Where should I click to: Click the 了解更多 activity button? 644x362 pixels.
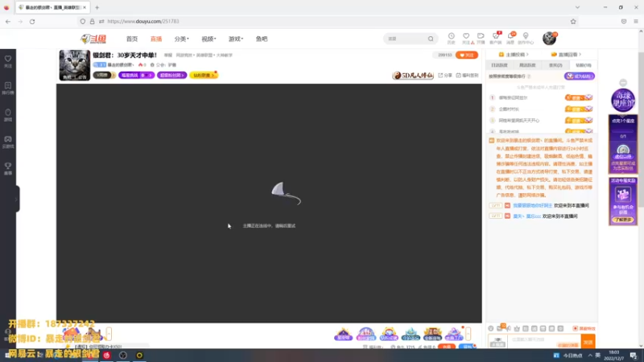(x=623, y=220)
